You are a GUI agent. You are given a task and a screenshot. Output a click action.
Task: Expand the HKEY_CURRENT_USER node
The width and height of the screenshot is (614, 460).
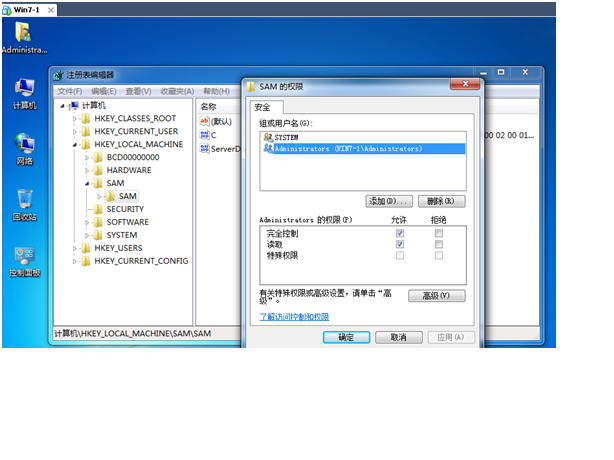(x=74, y=132)
